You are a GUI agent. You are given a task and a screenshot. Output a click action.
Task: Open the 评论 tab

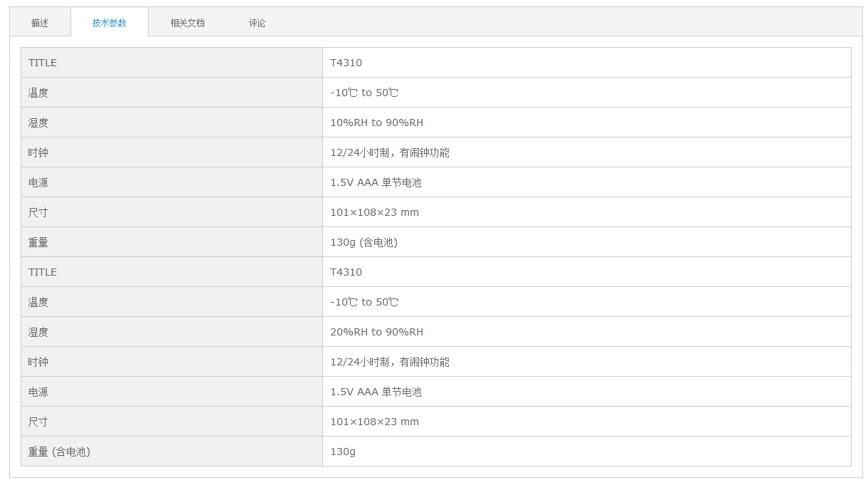(x=257, y=23)
